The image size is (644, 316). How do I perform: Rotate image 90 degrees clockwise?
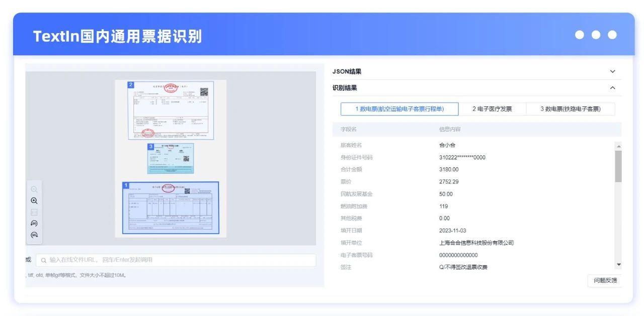[34, 234]
